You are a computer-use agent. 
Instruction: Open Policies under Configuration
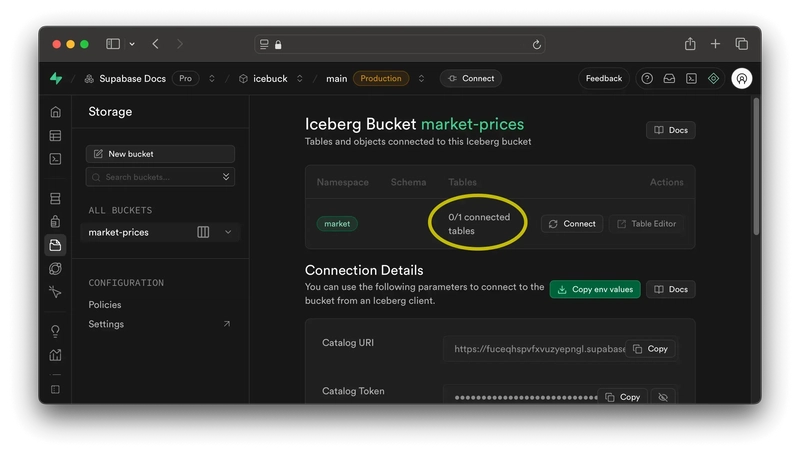point(105,305)
